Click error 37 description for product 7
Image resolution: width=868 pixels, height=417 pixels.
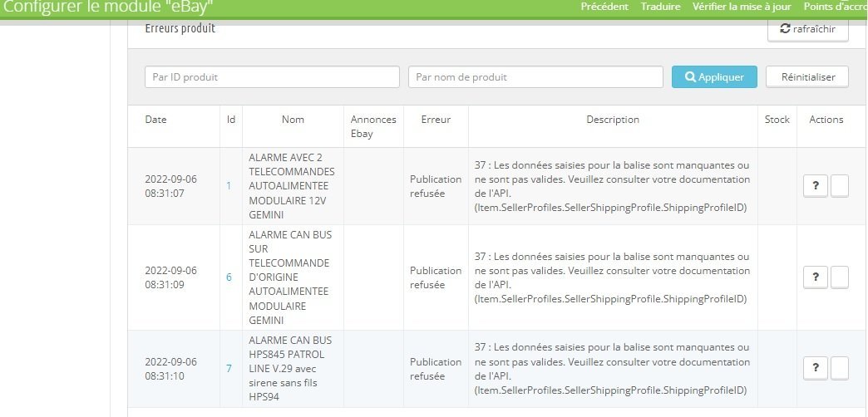[x=612, y=369]
